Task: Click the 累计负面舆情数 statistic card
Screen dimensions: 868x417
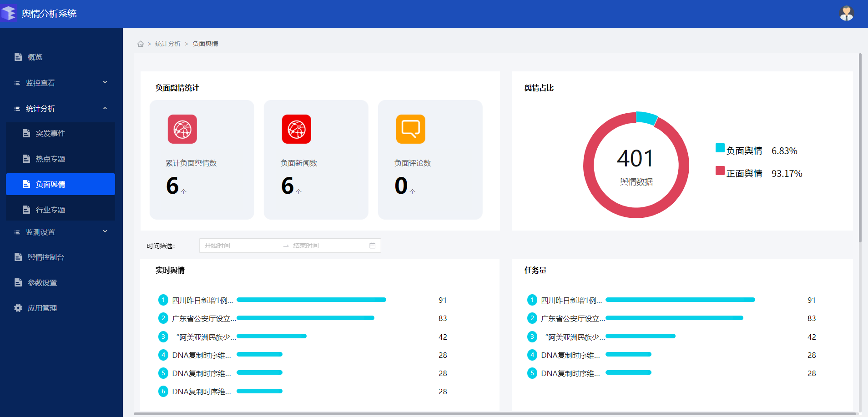Action: coord(202,160)
